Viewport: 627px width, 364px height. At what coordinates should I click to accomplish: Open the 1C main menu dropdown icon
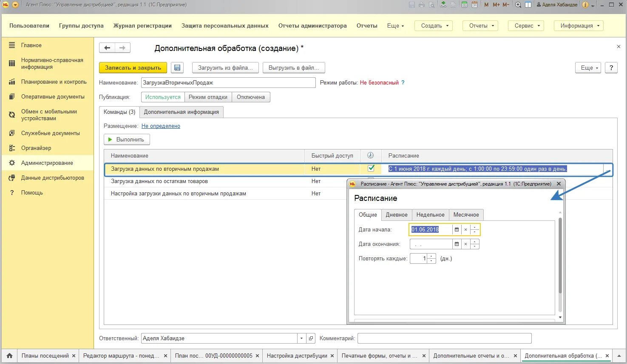tap(15, 5)
